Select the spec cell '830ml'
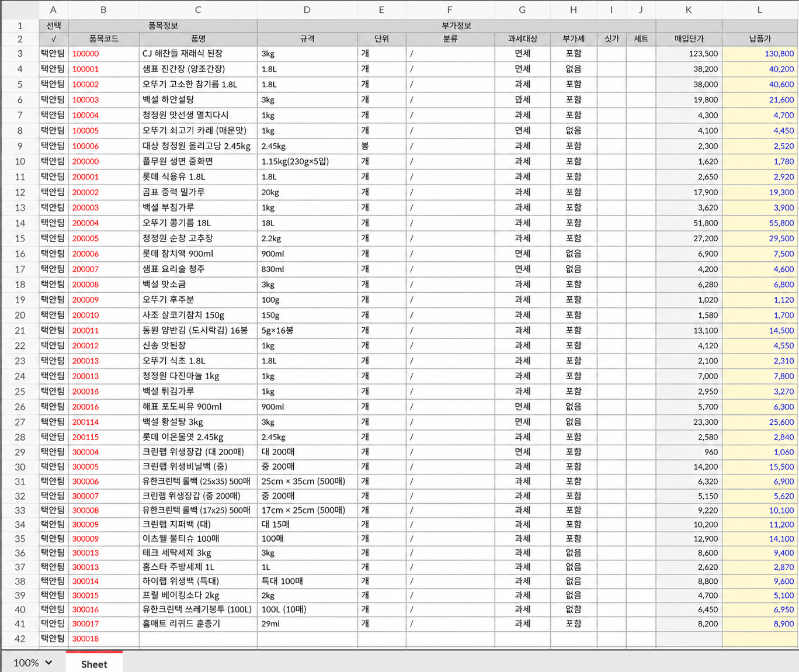 click(307, 269)
